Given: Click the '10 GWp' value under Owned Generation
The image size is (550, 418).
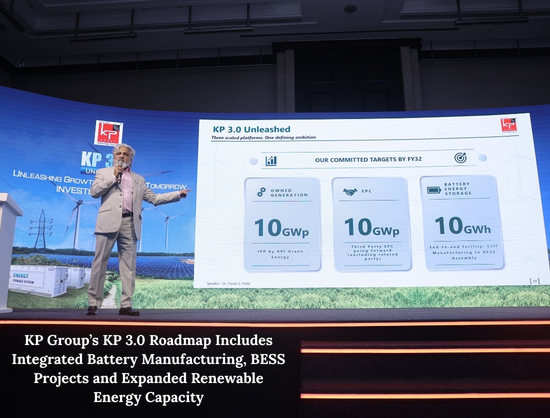Looking at the screenshot, I should [x=282, y=228].
